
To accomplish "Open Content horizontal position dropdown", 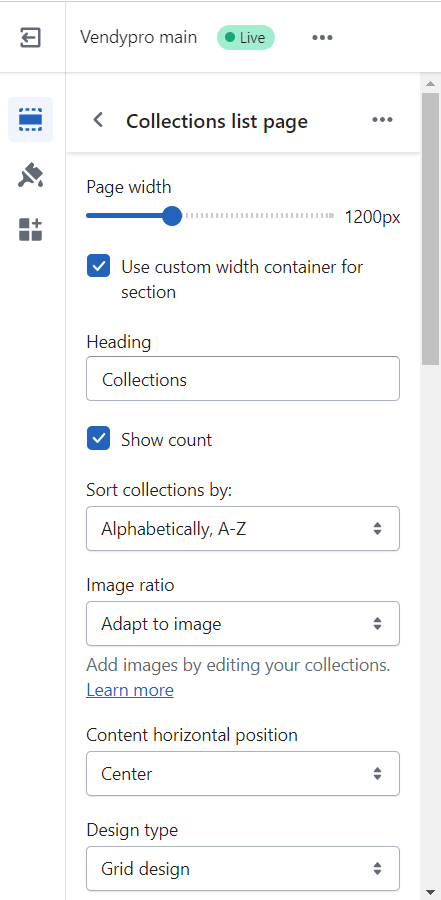I will [243, 774].
